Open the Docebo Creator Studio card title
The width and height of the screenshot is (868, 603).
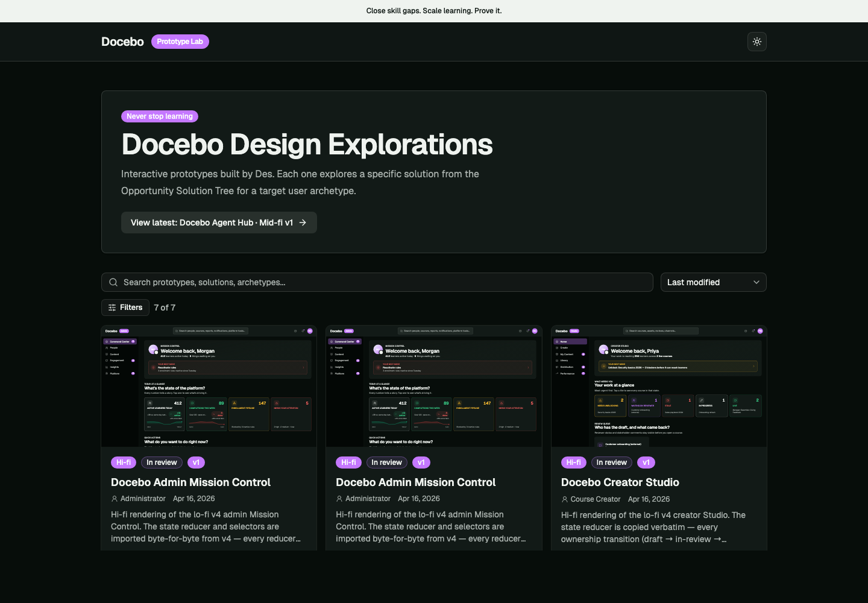(620, 482)
